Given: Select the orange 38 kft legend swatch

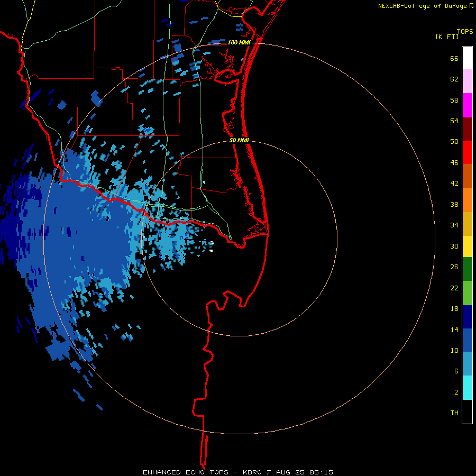Looking at the screenshot, I should tap(467, 200).
